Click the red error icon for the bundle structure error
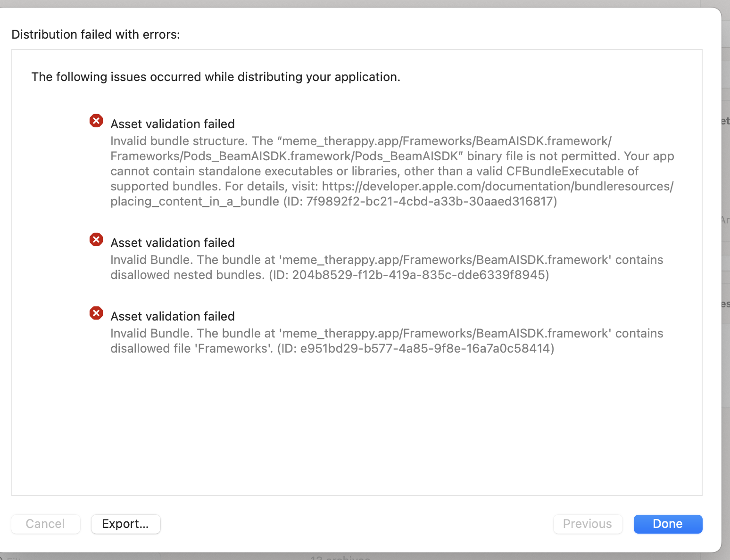Viewport: 730px width, 560px height. pyautogui.click(x=96, y=121)
